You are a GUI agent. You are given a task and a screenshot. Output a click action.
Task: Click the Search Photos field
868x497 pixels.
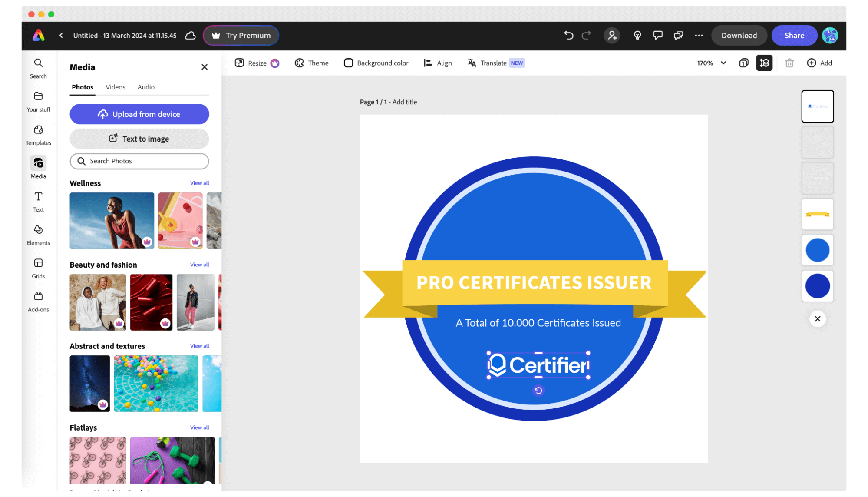pyautogui.click(x=139, y=161)
